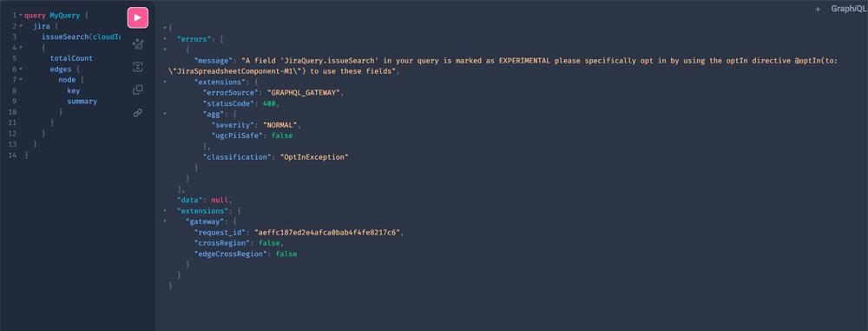Add a new tab with the plus icon
Viewport: 868px width, 331px height.
[818, 10]
